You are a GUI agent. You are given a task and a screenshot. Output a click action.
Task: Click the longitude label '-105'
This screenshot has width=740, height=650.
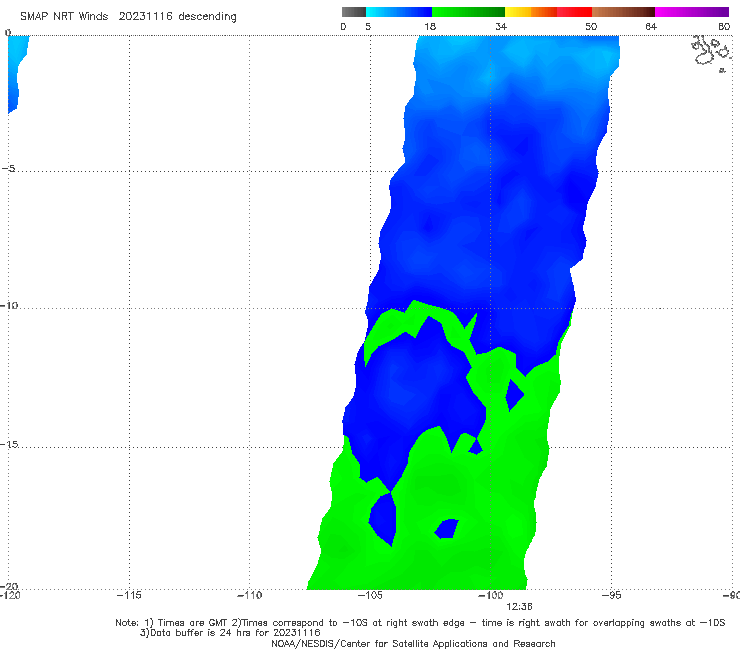pos(370,595)
